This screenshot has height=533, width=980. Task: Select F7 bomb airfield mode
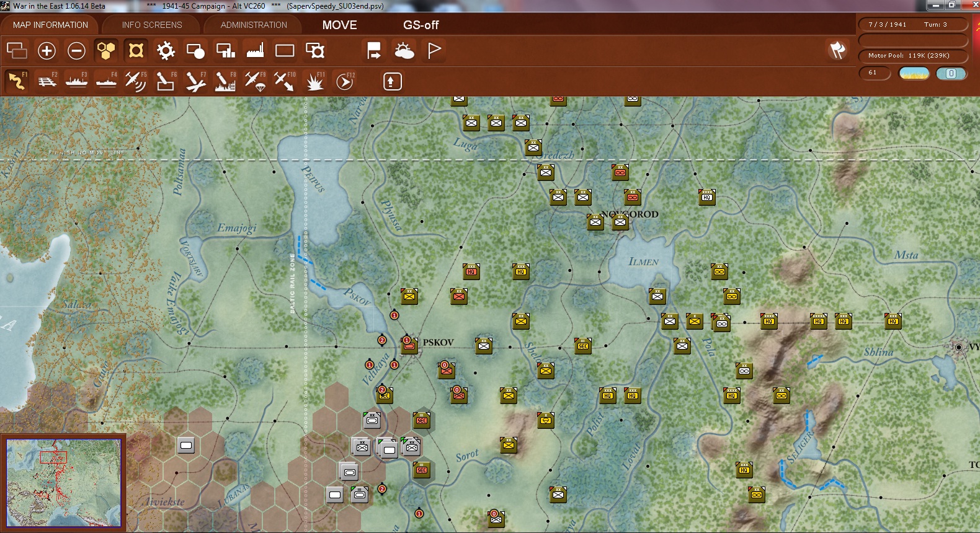195,81
